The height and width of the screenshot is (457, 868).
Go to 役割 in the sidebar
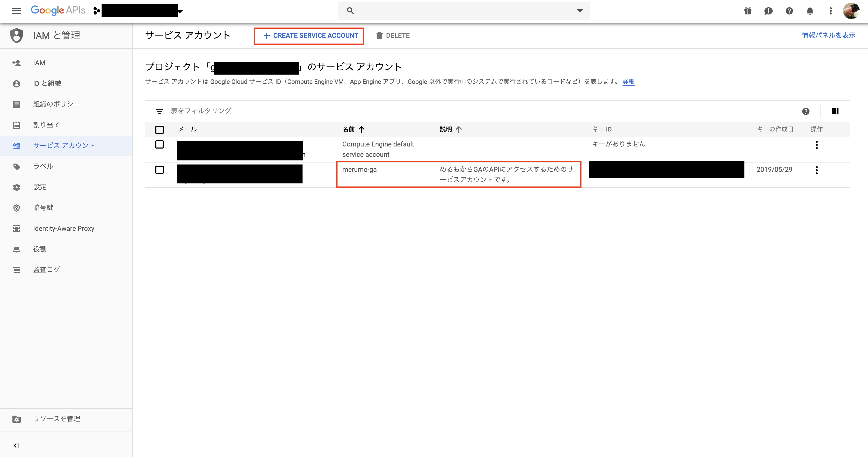[x=40, y=249]
